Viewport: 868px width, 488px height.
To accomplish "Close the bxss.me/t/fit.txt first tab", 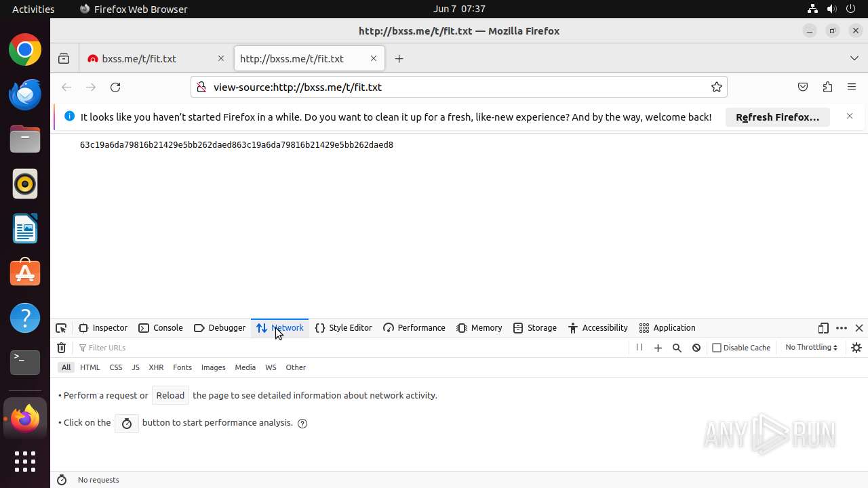I will point(221,59).
